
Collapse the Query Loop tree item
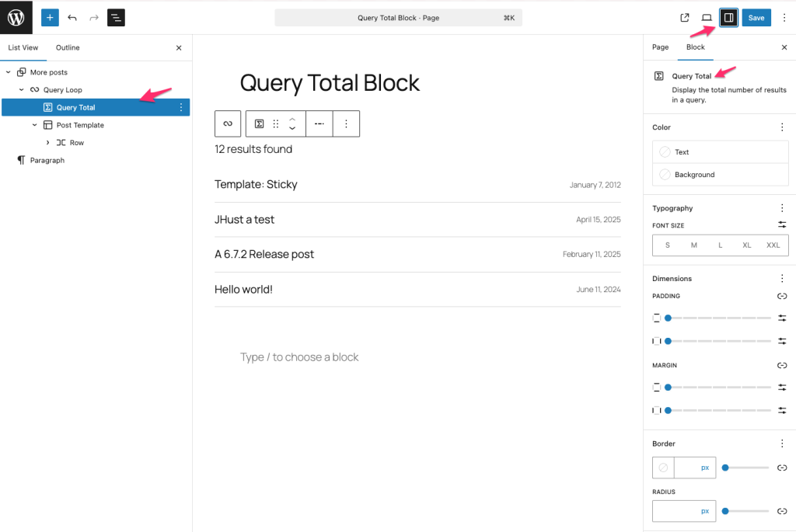(x=22, y=89)
